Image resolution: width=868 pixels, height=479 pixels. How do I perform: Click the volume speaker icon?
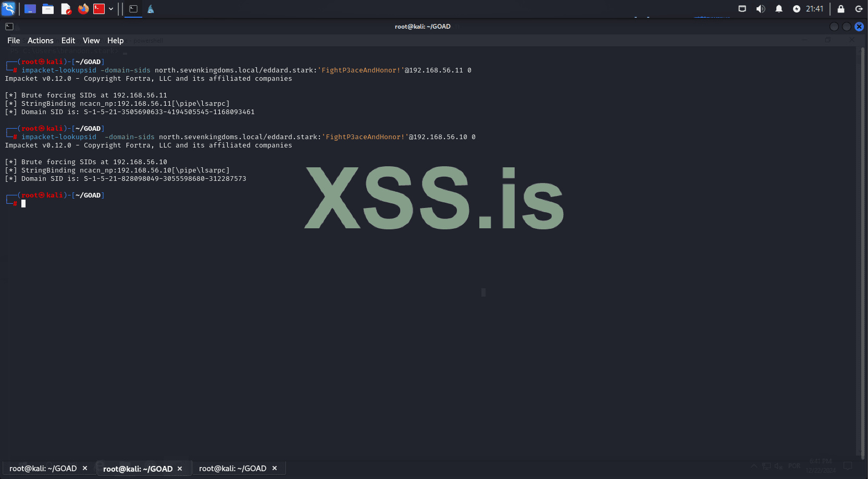(761, 9)
